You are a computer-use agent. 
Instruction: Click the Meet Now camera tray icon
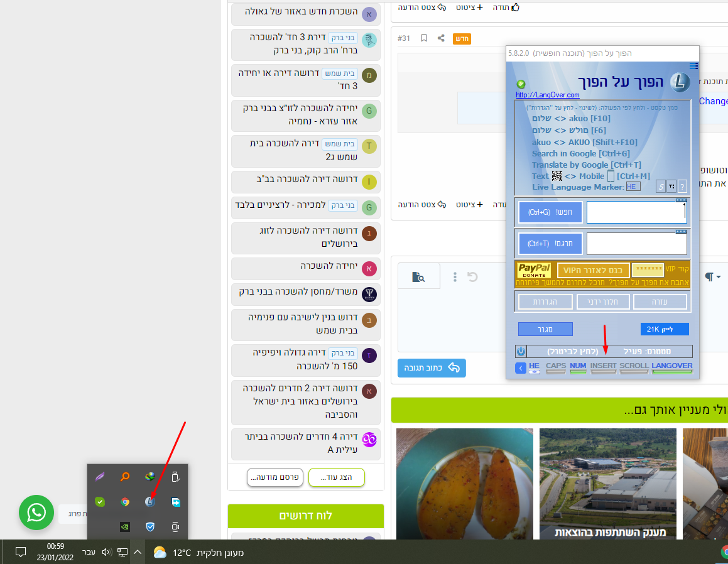(175, 527)
